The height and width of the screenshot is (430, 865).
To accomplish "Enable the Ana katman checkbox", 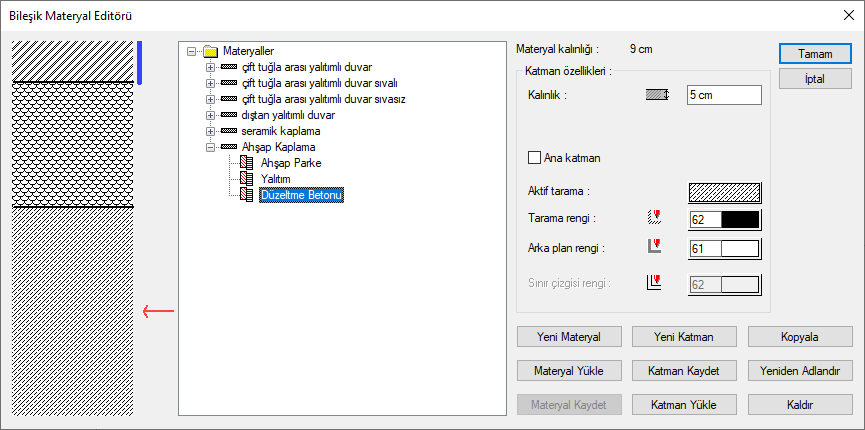I will pos(534,157).
